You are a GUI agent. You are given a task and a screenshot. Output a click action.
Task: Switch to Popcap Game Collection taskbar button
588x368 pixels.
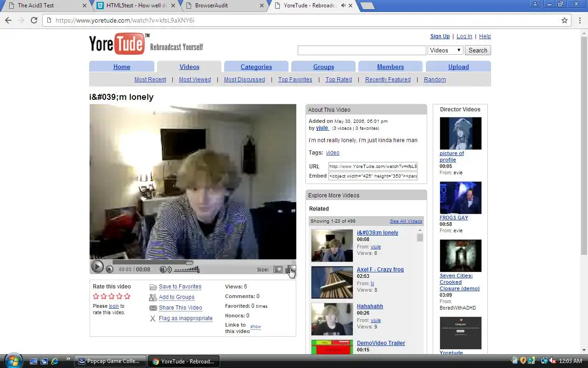point(110,361)
